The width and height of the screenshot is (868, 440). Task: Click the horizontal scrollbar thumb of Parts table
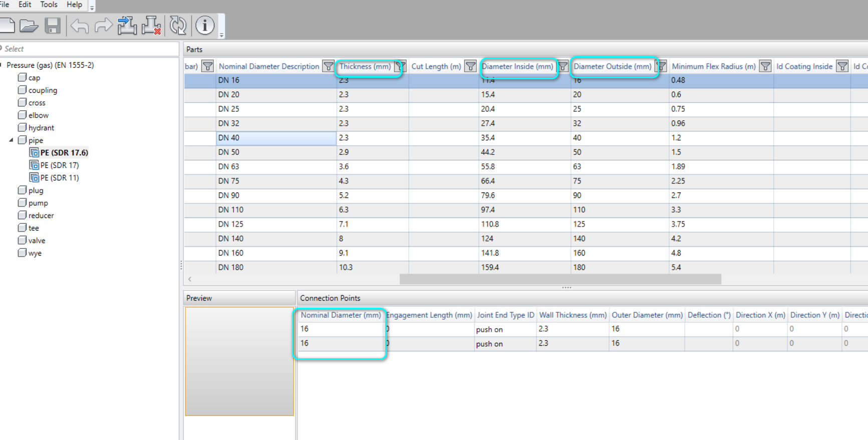560,279
